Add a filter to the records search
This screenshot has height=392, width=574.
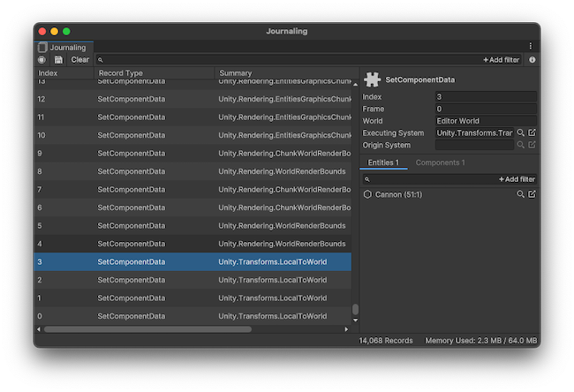pos(501,60)
